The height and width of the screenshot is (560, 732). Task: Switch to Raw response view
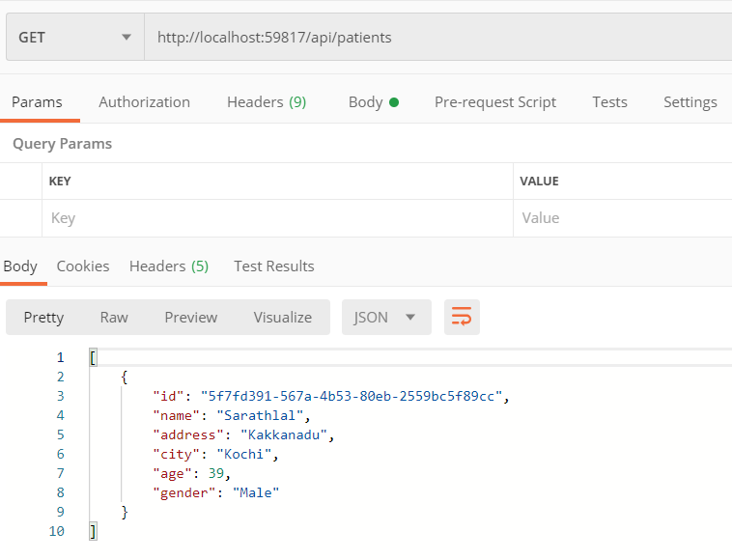click(x=114, y=317)
